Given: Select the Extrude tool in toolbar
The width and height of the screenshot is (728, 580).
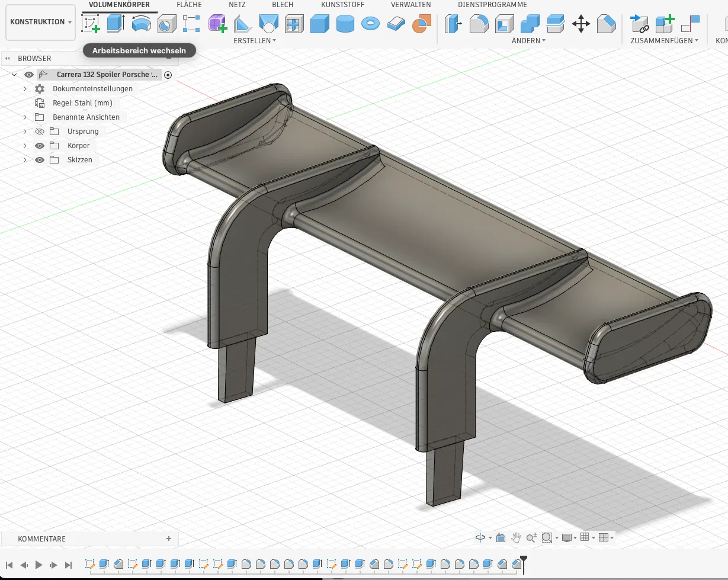Looking at the screenshot, I should [x=116, y=24].
